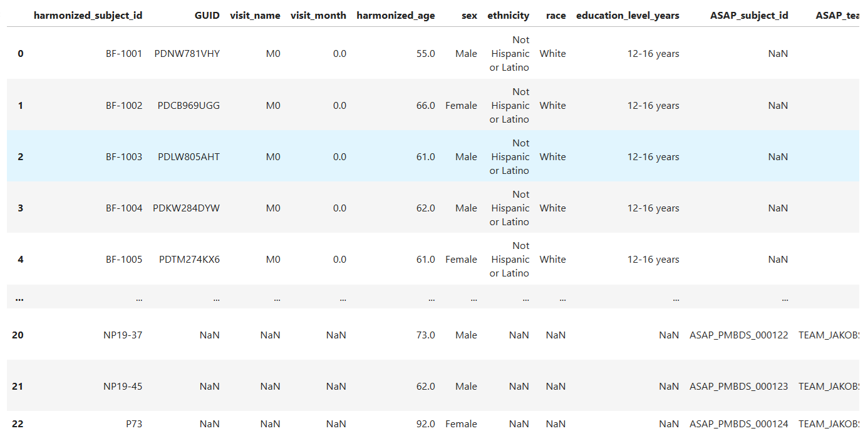The image size is (868, 431).
Task: Select the age value 92.0 in row 22
Action: tap(425, 423)
